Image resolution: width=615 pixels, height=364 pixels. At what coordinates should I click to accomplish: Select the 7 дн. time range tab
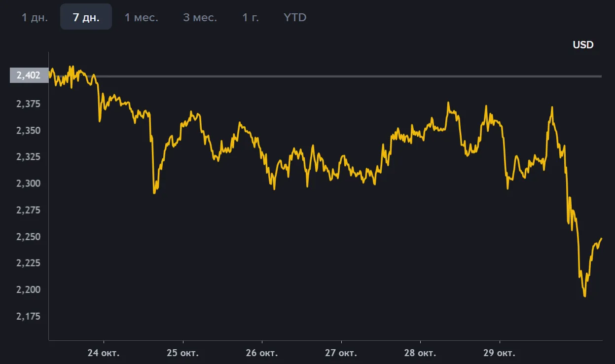click(x=86, y=17)
